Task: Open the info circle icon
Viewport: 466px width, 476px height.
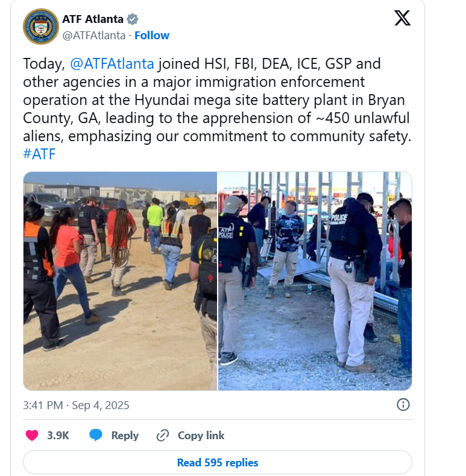Action: (x=403, y=405)
